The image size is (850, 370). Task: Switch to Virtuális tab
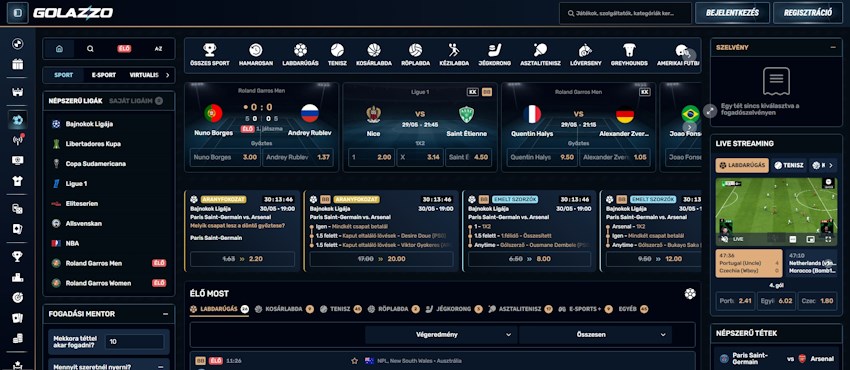click(144, 75)
